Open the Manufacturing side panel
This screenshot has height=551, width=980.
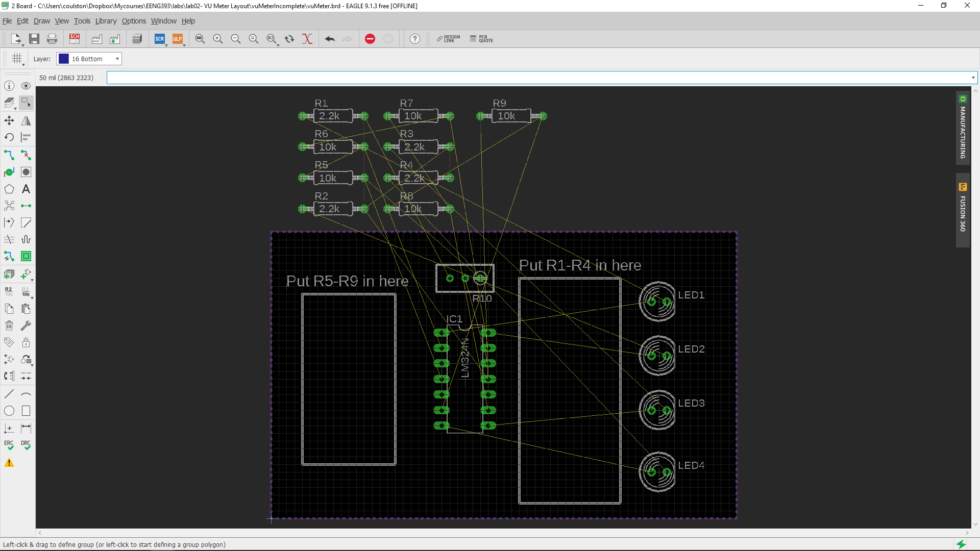(x=963, y=128)
